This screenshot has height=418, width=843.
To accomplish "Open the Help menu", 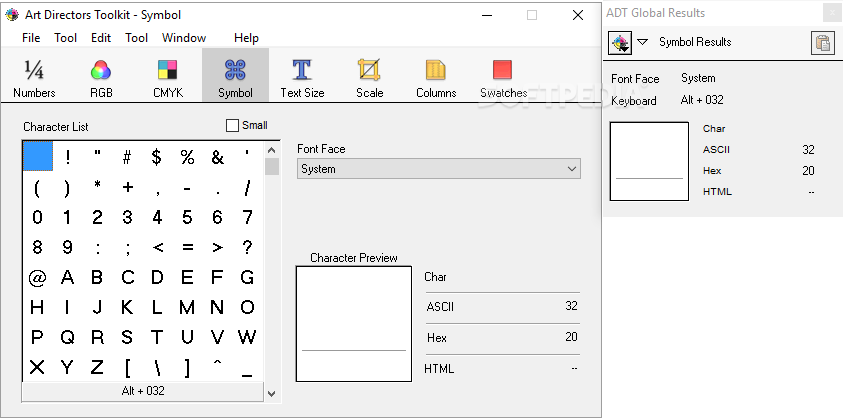I will (x=246, y=38).
